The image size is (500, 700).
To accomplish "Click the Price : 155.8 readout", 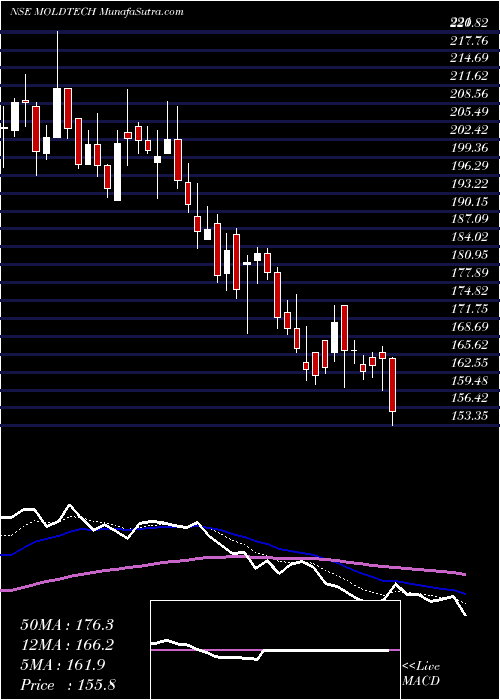I will [x=68, y=685].
